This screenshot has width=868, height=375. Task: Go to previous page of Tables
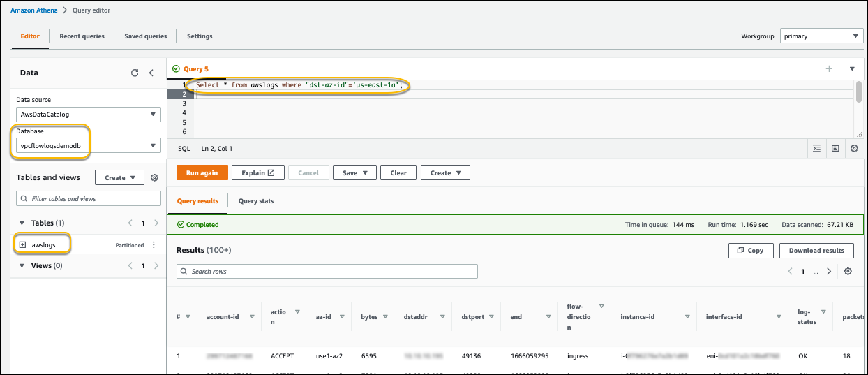pyautogui.click(x=130, y=223)
